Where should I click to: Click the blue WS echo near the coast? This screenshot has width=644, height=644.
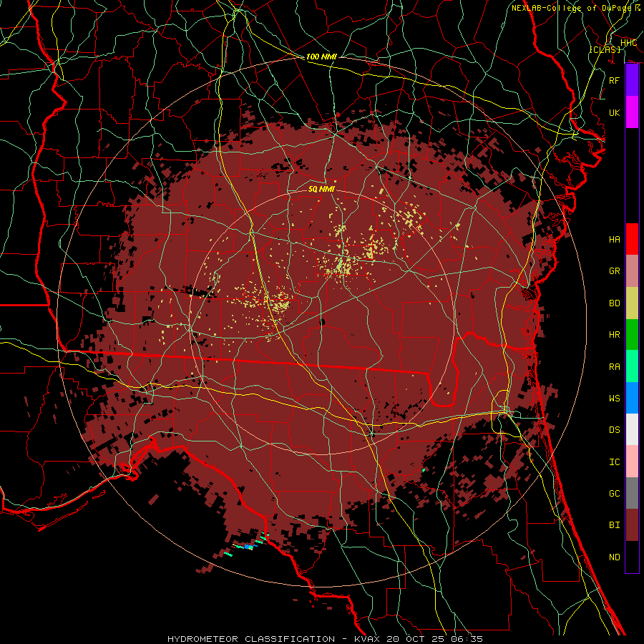click(x=248, y=547)
